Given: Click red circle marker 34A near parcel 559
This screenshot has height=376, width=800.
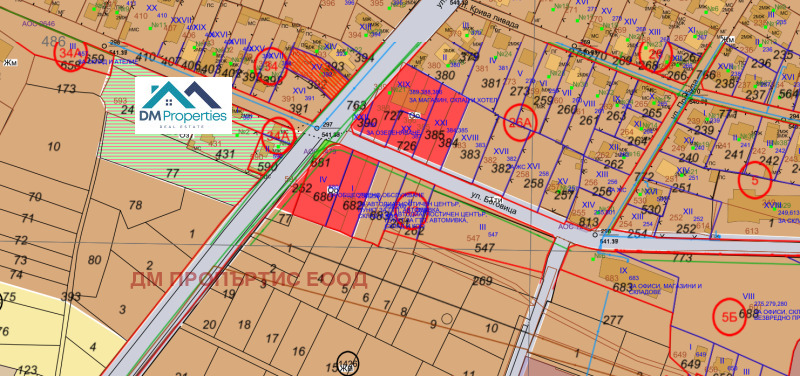Looking at the screenshot, I should click(x=70, y=55).
